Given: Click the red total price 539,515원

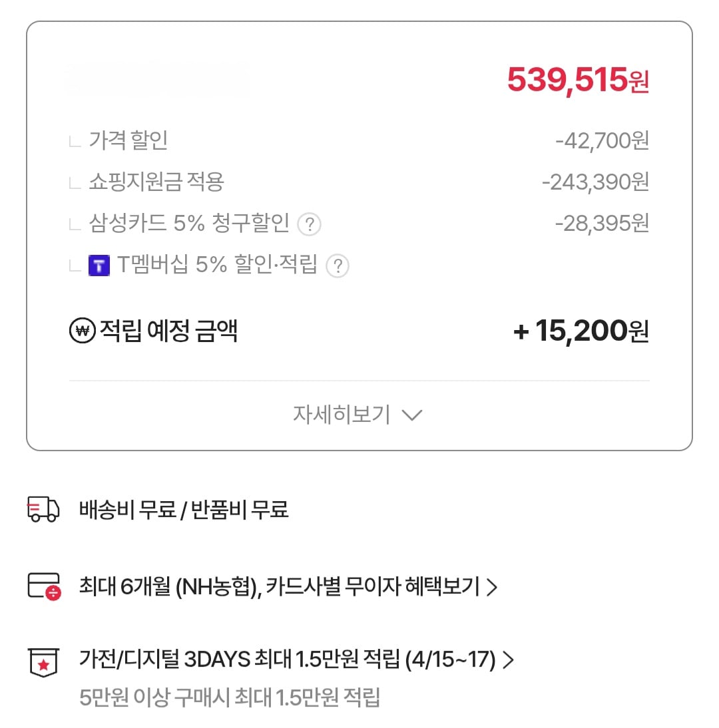Looking at the screenshot, I should point(578,81).
